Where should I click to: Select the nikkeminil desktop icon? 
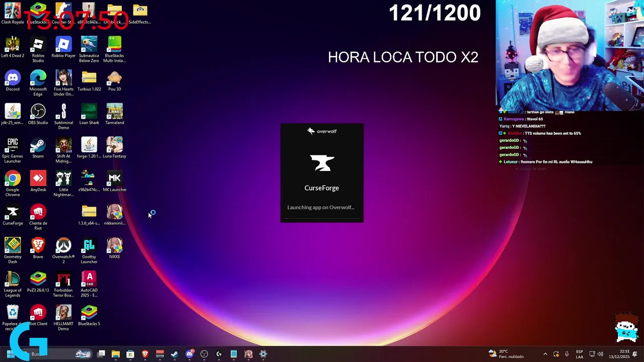114,215
